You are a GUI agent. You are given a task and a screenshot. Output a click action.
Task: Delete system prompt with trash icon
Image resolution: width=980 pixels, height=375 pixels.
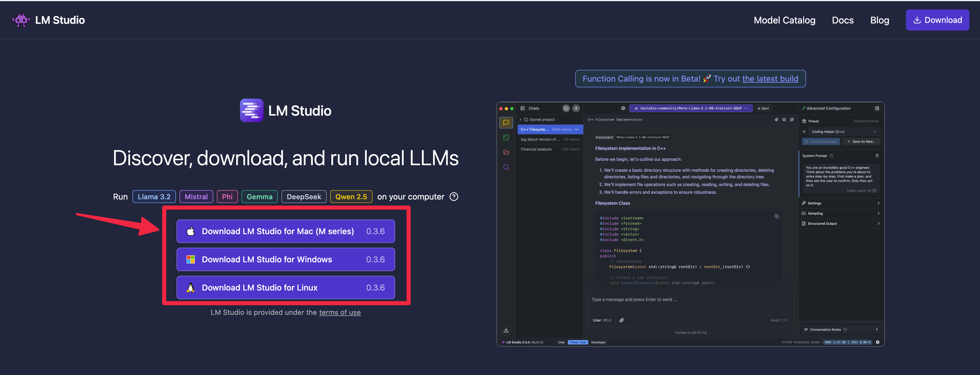click(877, 156)
